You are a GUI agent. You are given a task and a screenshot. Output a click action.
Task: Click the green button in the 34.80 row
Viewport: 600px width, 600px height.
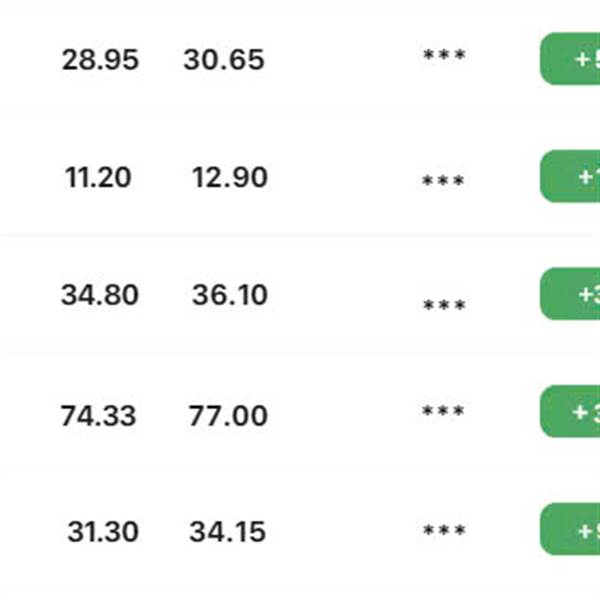(x=571, y=295)
